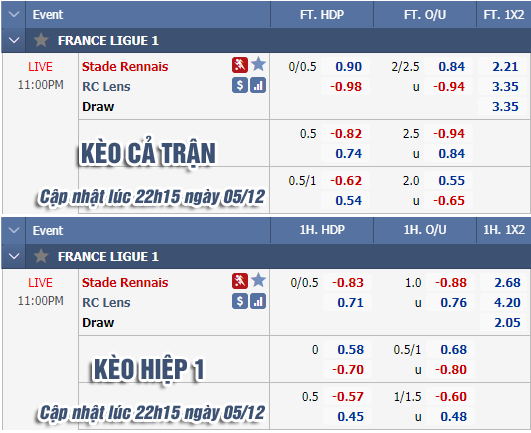
Task: Open live stream icon in first-half Stade Rennais row
Action: coord(240,281)
